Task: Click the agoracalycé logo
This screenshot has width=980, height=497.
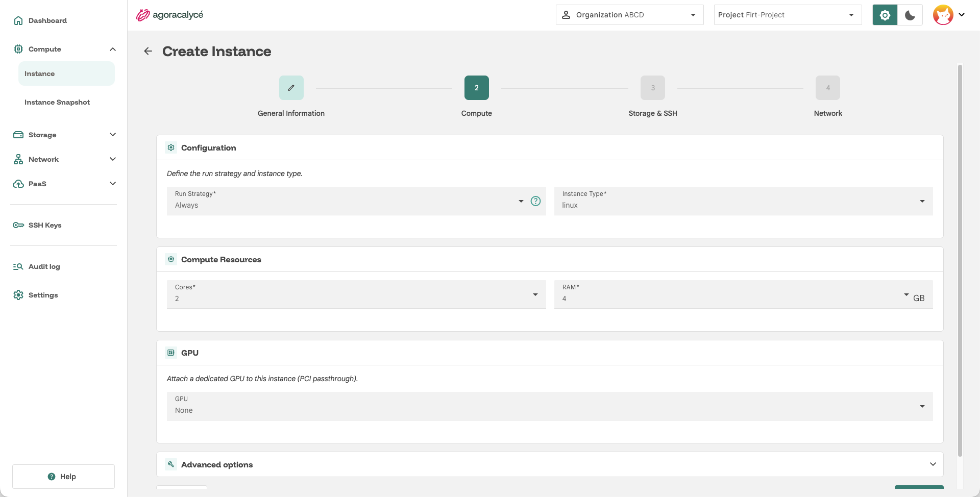Action: 169,15
